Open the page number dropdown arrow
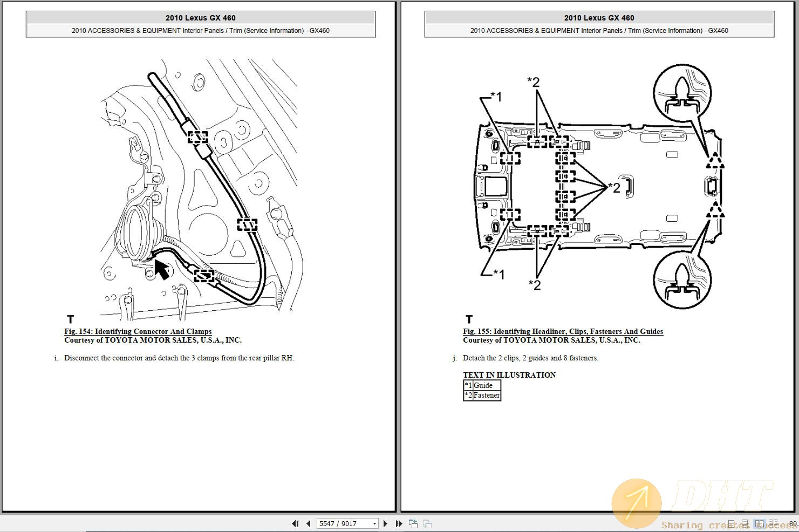This screenshot has height=532, width=799. (374, 523)
